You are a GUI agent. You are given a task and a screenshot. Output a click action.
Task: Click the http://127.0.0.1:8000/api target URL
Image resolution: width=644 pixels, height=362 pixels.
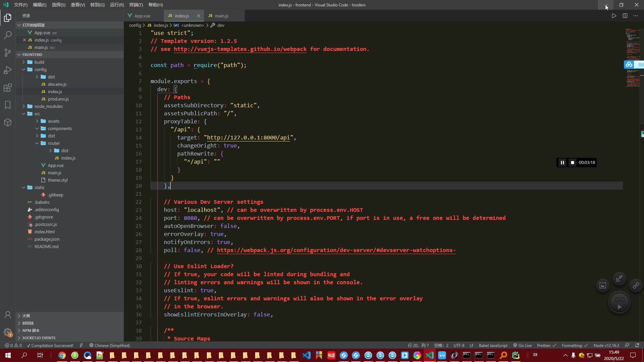click(248, 137)
